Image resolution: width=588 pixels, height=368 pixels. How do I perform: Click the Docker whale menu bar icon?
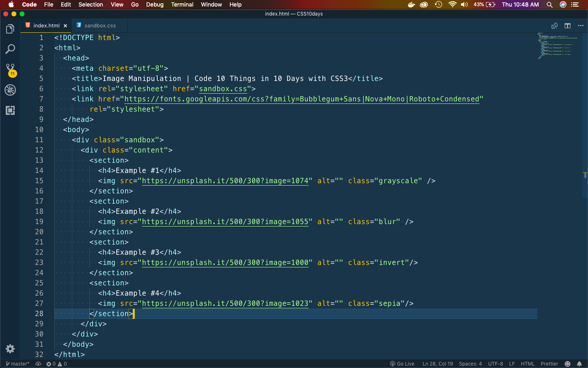tap(411, 4)
